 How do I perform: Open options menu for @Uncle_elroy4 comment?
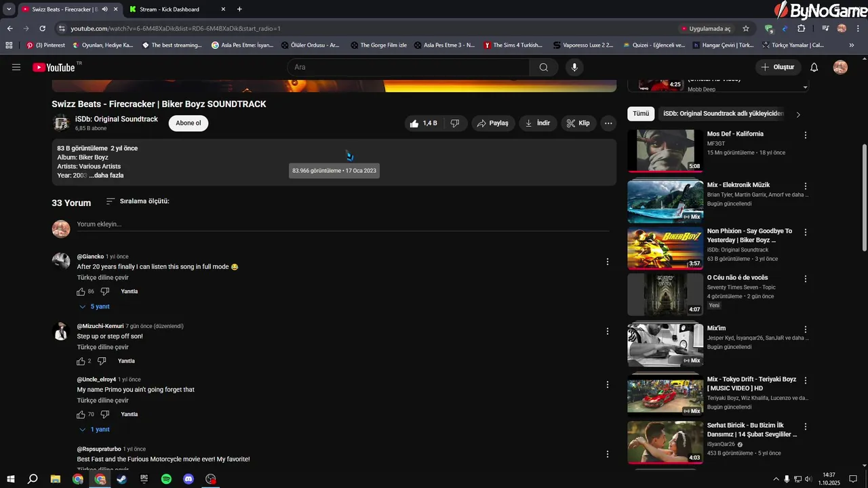(x=608, y=384)
